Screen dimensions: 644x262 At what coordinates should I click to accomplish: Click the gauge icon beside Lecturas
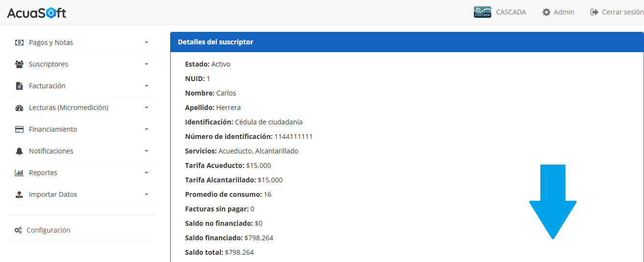pyautogui.click(x=19, y=108)
